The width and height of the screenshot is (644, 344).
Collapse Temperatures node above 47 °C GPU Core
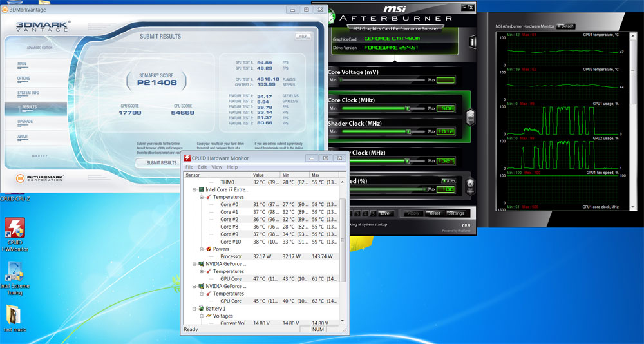coord(202,271)
